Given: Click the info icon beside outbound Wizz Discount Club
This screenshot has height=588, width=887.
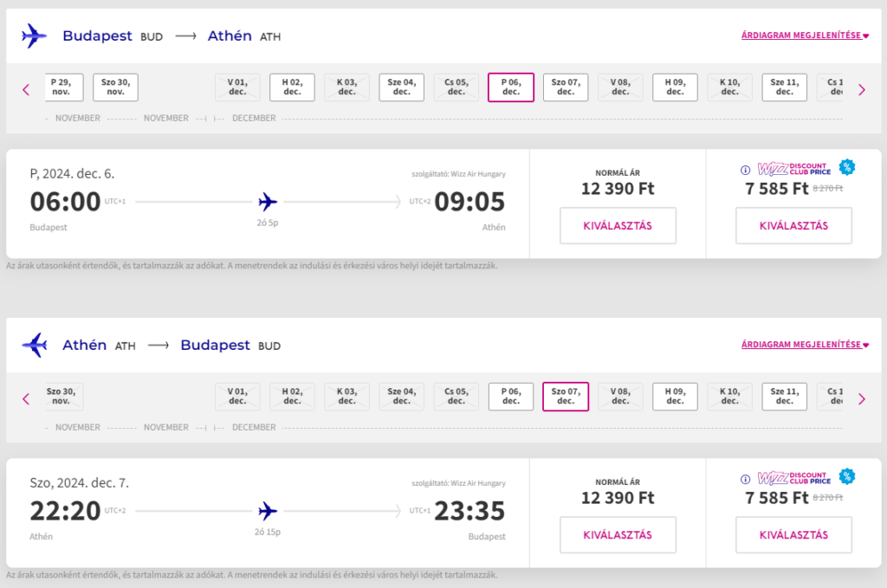Looking at the screenshot, I should point(745,170).
